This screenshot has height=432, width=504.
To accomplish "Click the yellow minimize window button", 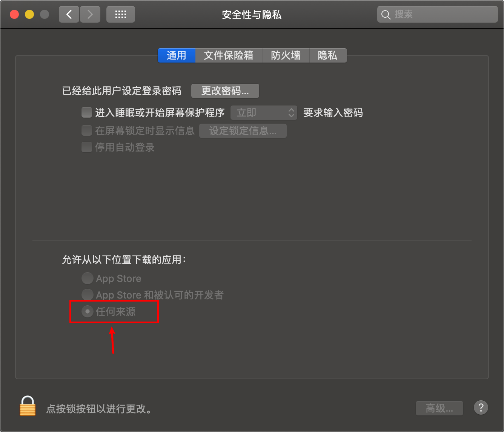I will point(29,14).
